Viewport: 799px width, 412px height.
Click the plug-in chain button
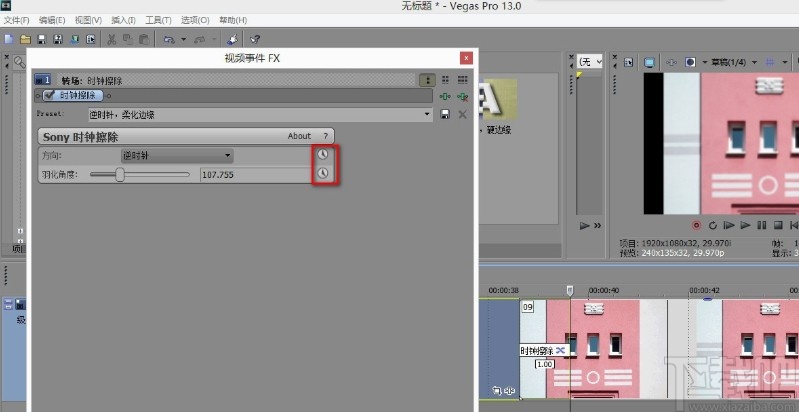pyautogui.click(x=445, y=96)
